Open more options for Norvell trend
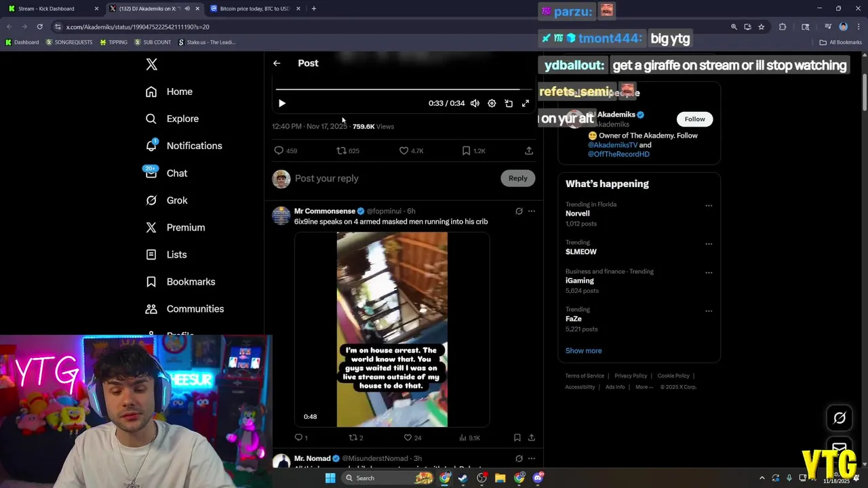 coord(709,205)
